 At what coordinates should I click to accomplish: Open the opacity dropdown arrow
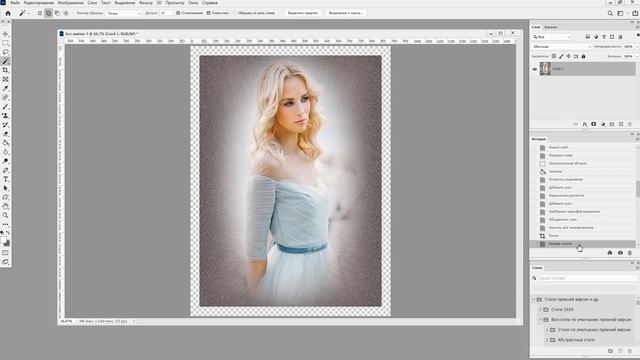tap(637, 47)
